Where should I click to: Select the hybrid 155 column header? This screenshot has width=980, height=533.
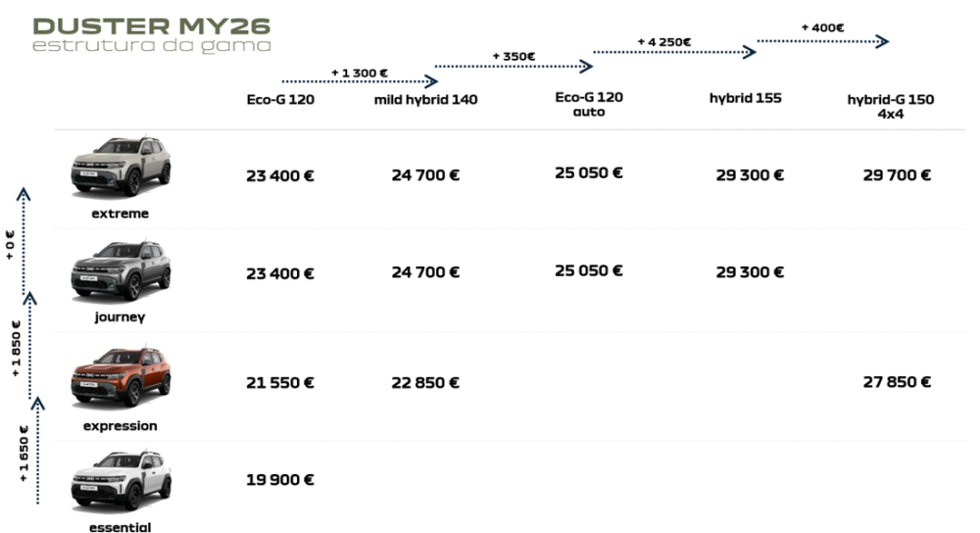745,98
